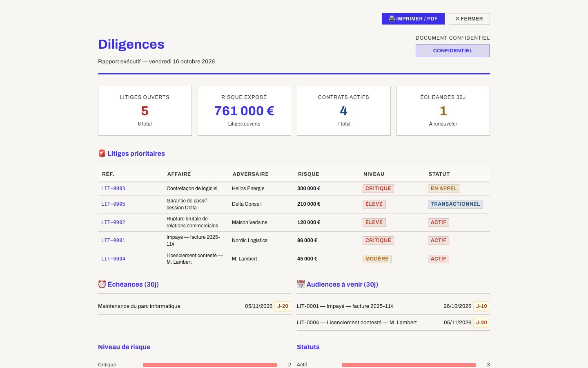Image resolution: width=588 pixels, height=368 pixels.
Task: Click the TRANSACTIONNEL status badge
Action: point(455,204)
